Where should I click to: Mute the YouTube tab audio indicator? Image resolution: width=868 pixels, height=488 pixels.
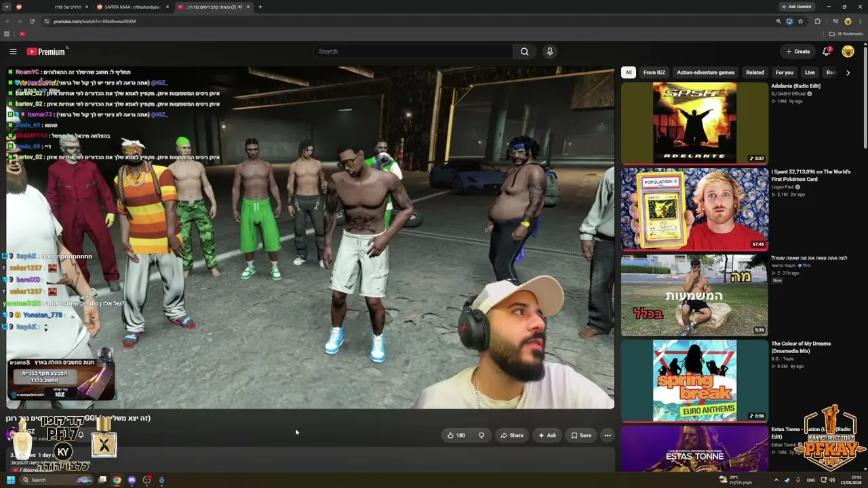tap(240, 7)
